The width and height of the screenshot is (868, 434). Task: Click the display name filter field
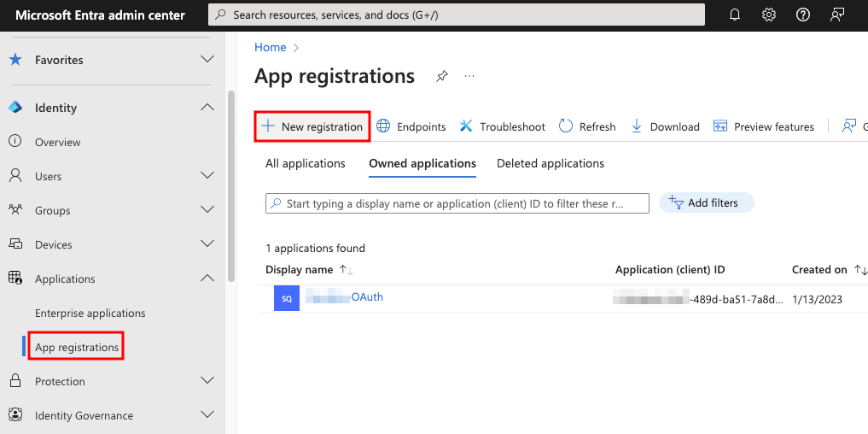457,203
